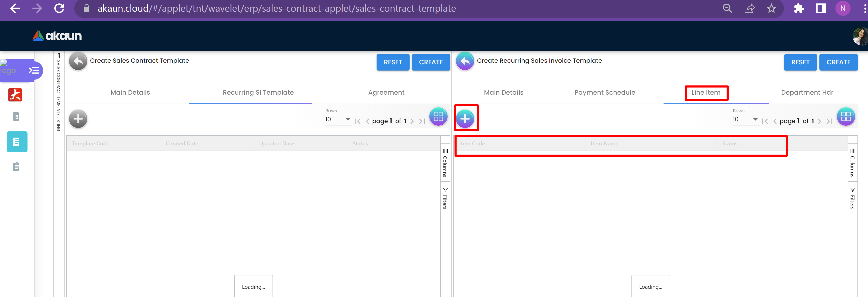Image resolution: width=868 pixels, height=297 pixels.
Task: Switch to the Payment Schedule tab
Action: click(604, 93)
